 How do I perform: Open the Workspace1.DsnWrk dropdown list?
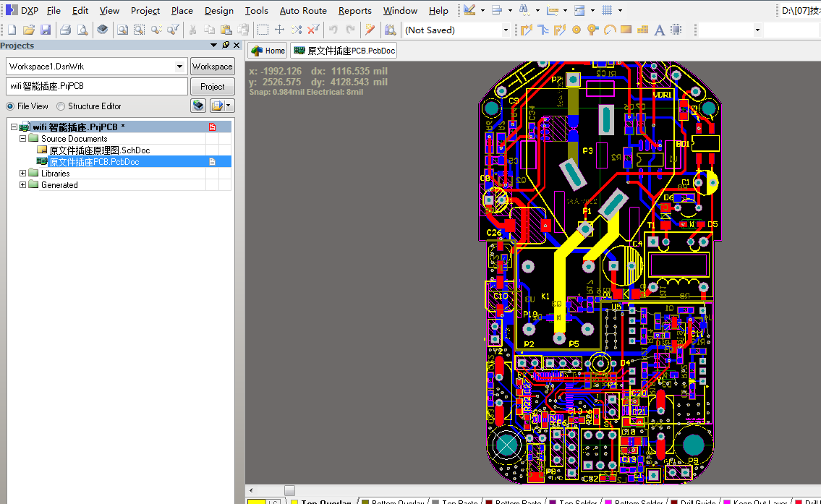(x=179, y=67)
